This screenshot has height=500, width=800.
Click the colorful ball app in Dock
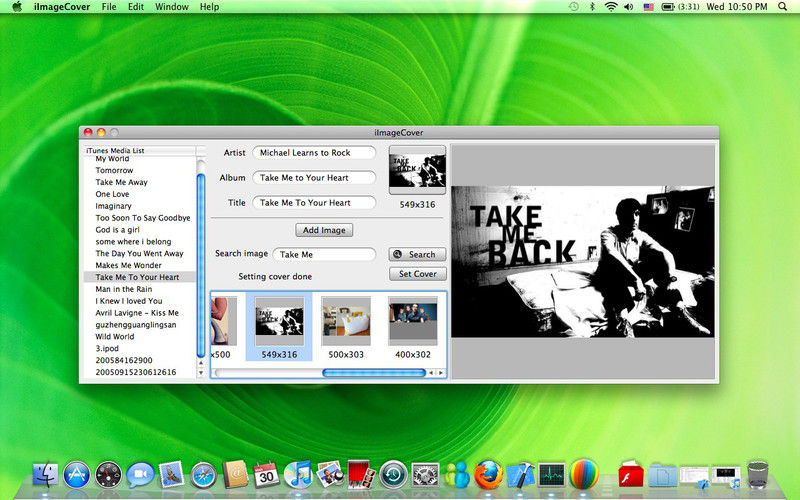click(x=584, y=473)
